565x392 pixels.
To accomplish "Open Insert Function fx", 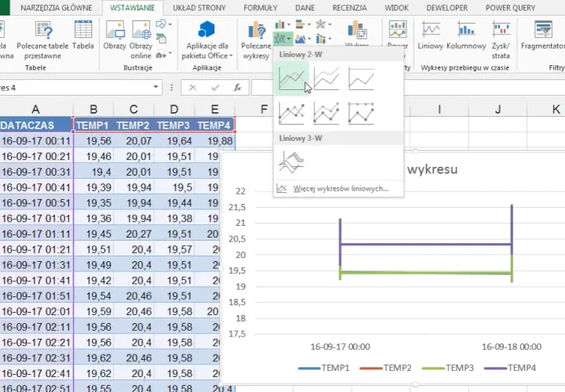I will (238, 88).
